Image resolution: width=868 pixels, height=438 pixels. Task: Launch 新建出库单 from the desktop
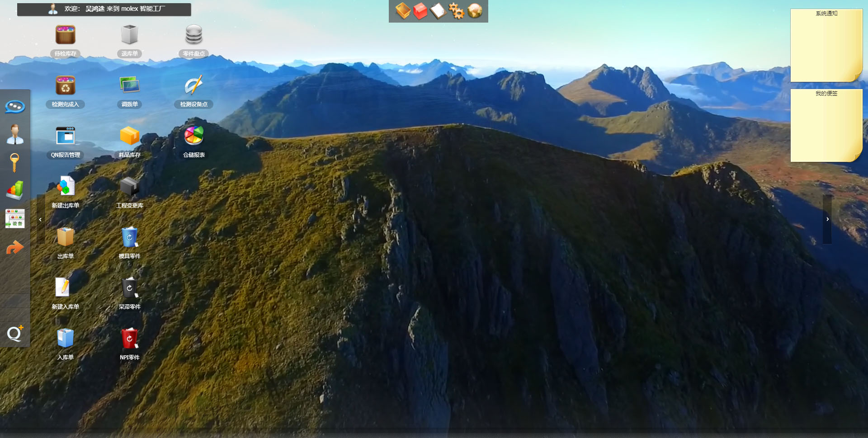coord(66,187)
